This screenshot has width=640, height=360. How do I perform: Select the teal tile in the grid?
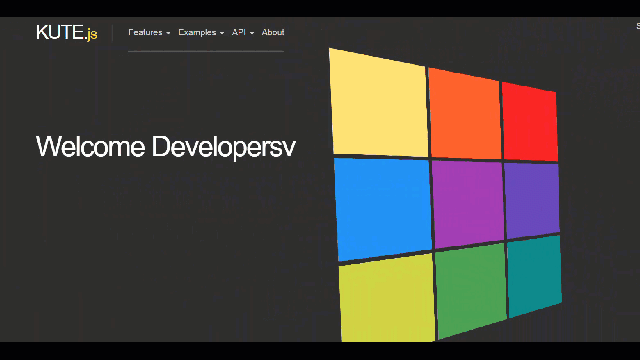(x=534, y=276)
